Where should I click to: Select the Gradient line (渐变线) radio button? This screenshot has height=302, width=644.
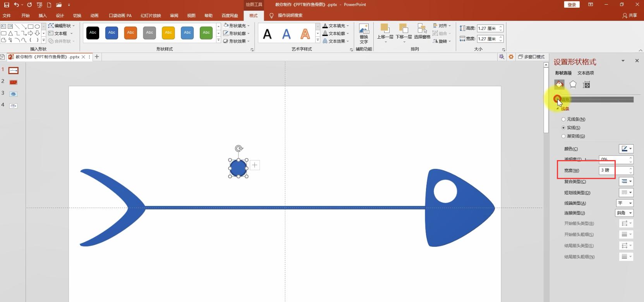(563, 136)
